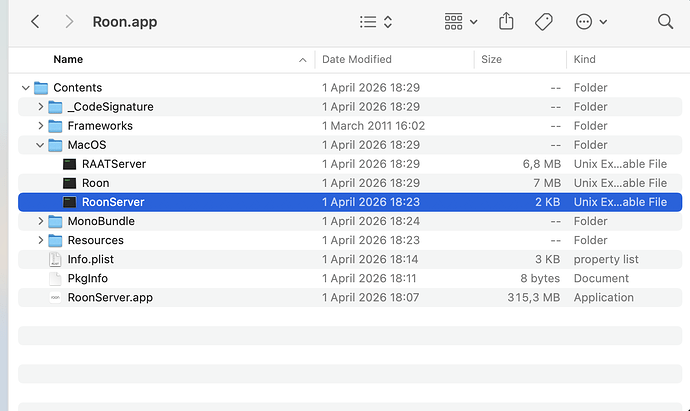This screenshot has width=690, height=411.
Task: Click the '1 April 2026 18:24' date
Action: [371, 221]
